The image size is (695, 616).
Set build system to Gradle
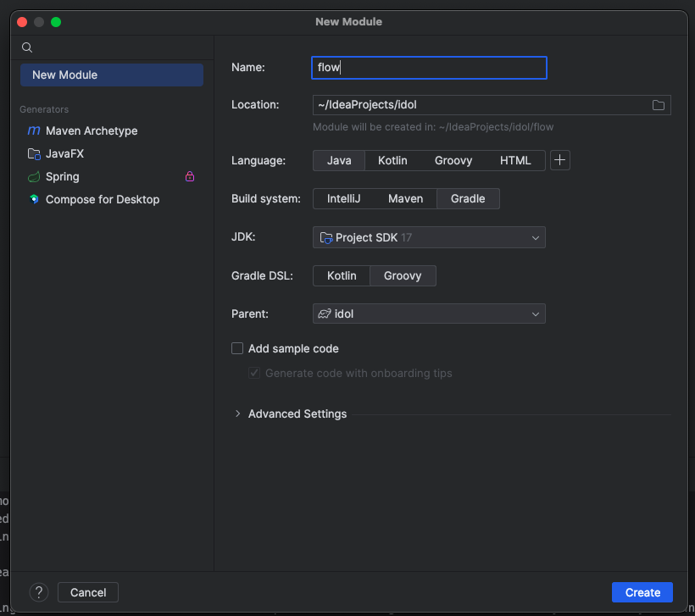(468, 198)
